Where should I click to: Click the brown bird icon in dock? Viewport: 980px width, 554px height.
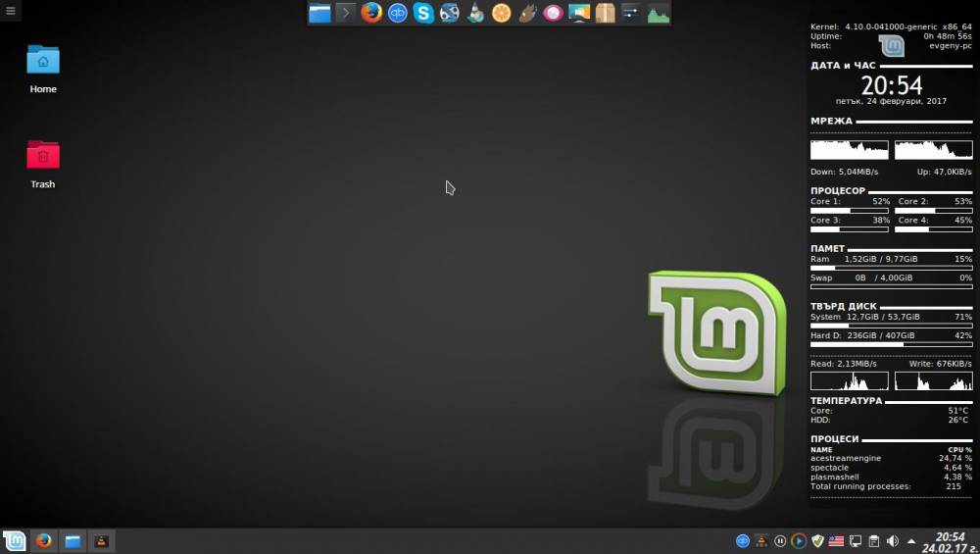(x=527, y=13)
